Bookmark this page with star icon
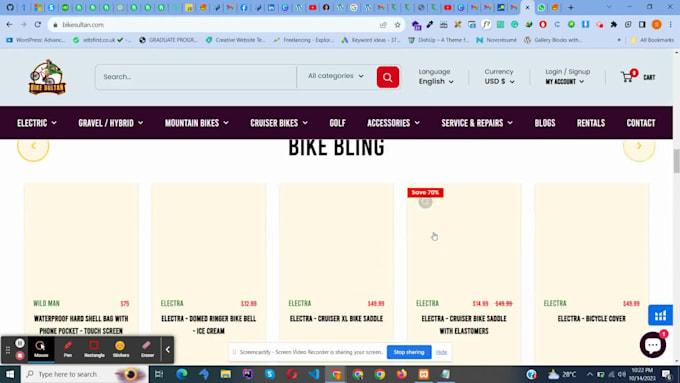680x383 pixels. tap(397, 25)
